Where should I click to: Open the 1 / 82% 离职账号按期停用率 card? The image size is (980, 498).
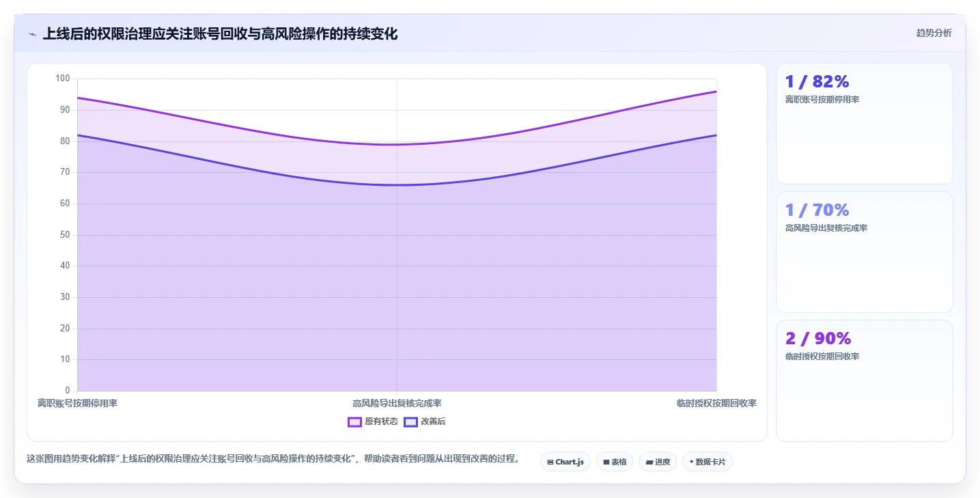click(x=864, y=124)
